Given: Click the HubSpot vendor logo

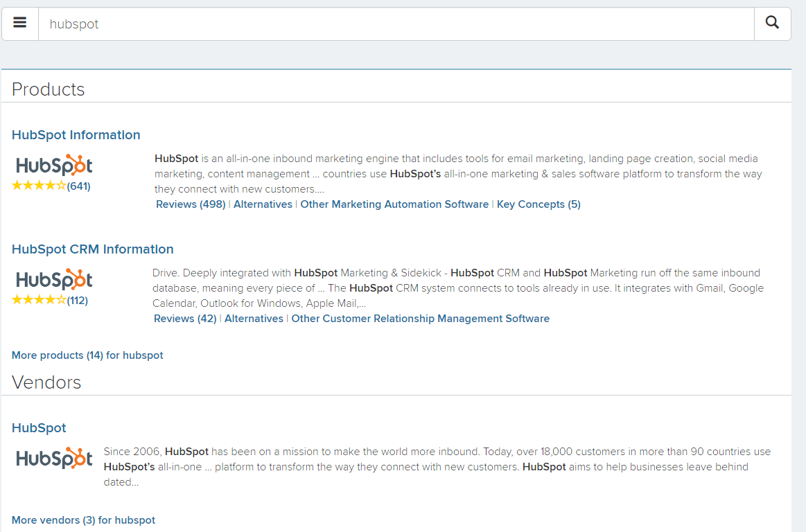Looking at the screenshot, I should pos(55,457).
